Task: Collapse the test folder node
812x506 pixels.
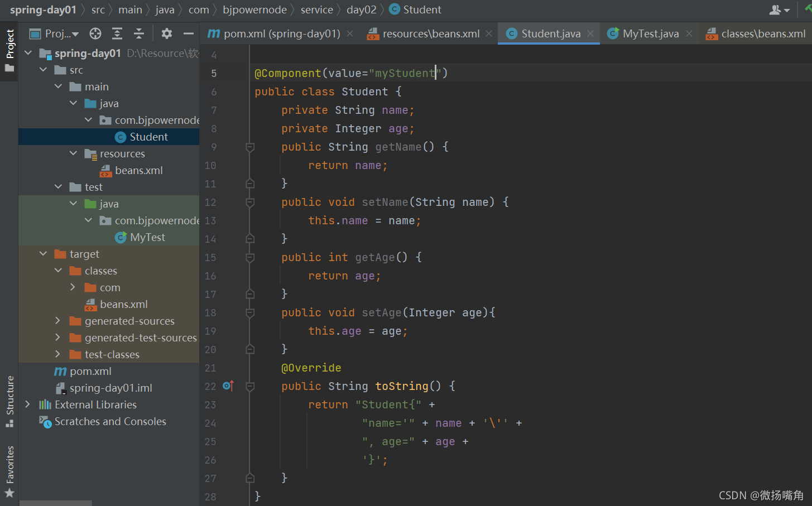Action: 59,187
